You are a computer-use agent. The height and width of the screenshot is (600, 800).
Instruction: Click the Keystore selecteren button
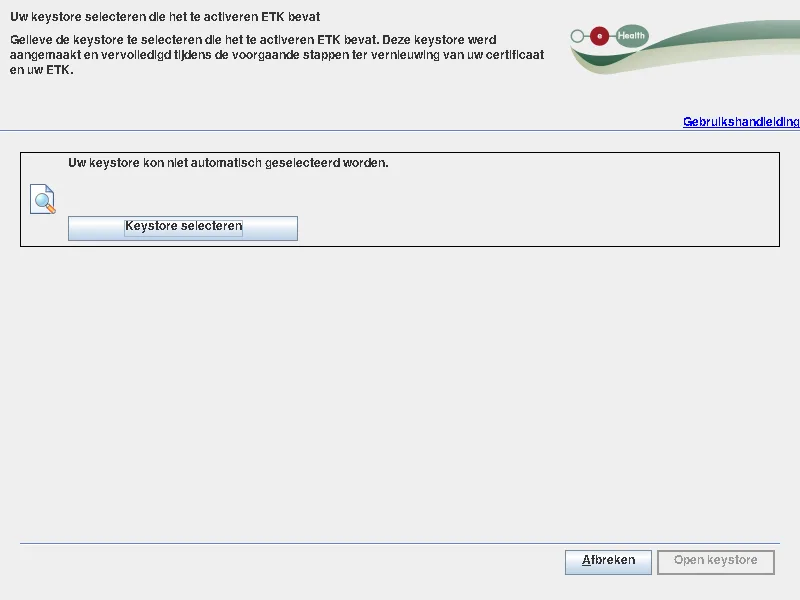pos(183,228)
